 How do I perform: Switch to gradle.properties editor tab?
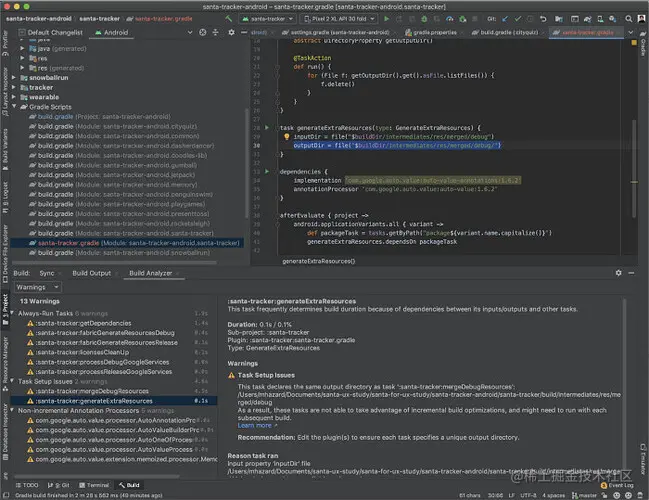click(431, 32)
